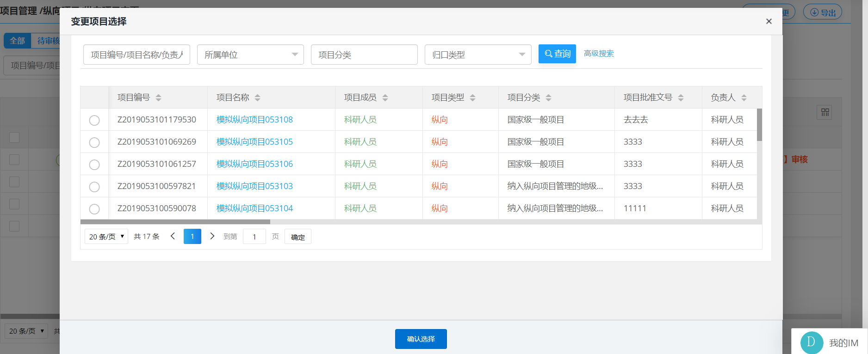Screen dimensions: 868x354
Task: Select radio for project Z2019053101179530
Action: tap(94, 120)
